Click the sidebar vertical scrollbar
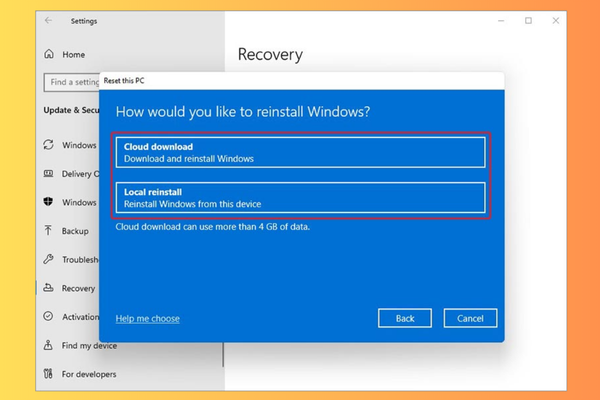The height and width of the screenshot is (400, 600). [223, 355]
